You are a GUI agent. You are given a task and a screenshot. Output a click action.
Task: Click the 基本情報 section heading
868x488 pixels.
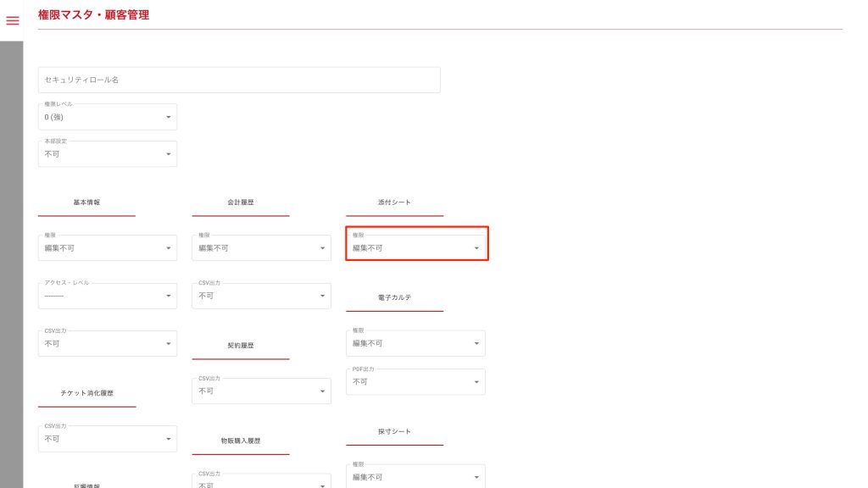coord(86,203)
